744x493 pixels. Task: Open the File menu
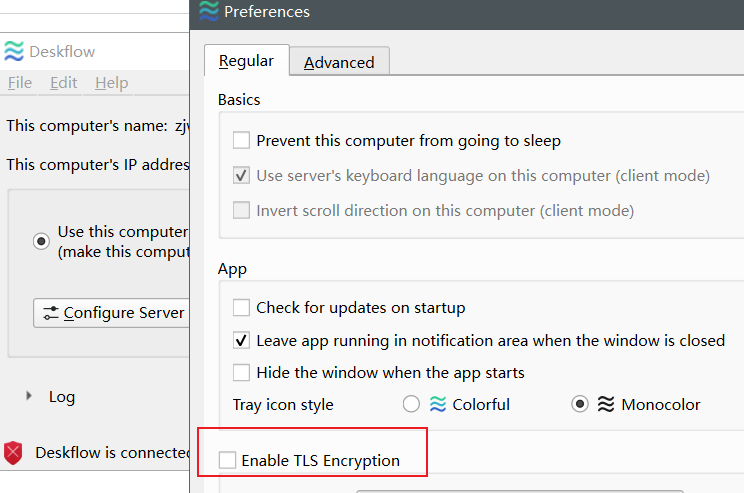19,83
